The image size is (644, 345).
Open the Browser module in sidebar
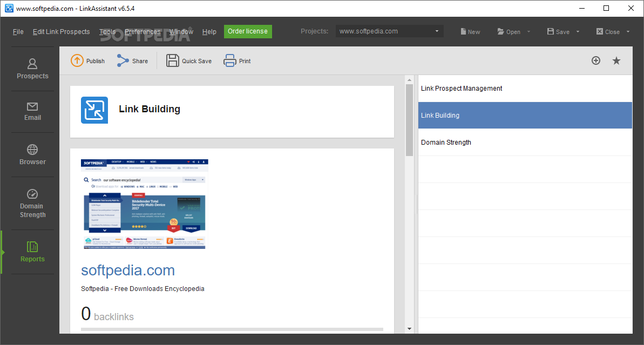click(x=32, y=155)
